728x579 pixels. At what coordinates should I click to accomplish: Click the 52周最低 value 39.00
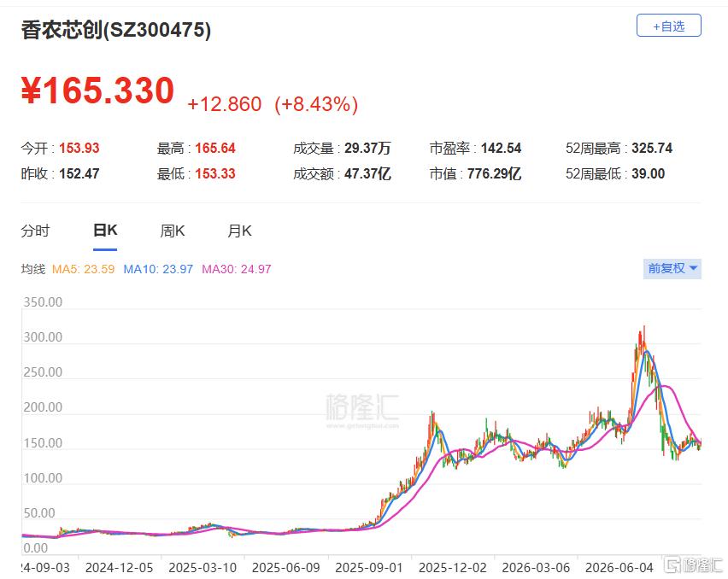[x=649, y=173]
